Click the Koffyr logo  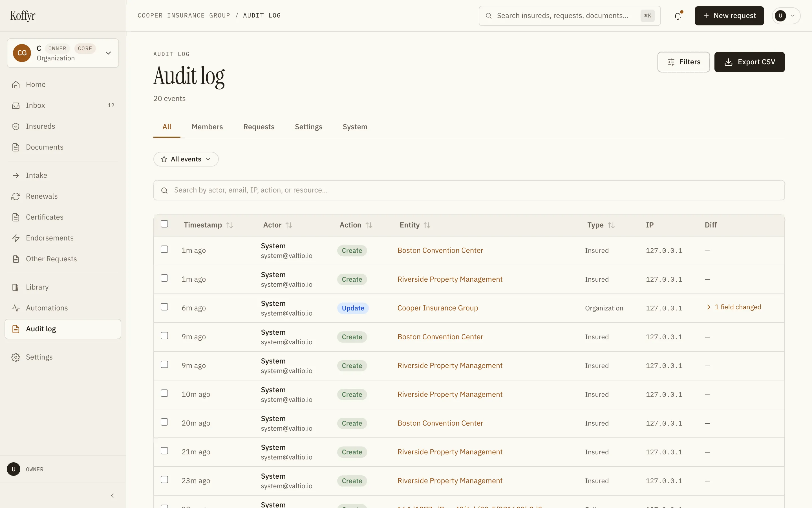coord(23,16)
